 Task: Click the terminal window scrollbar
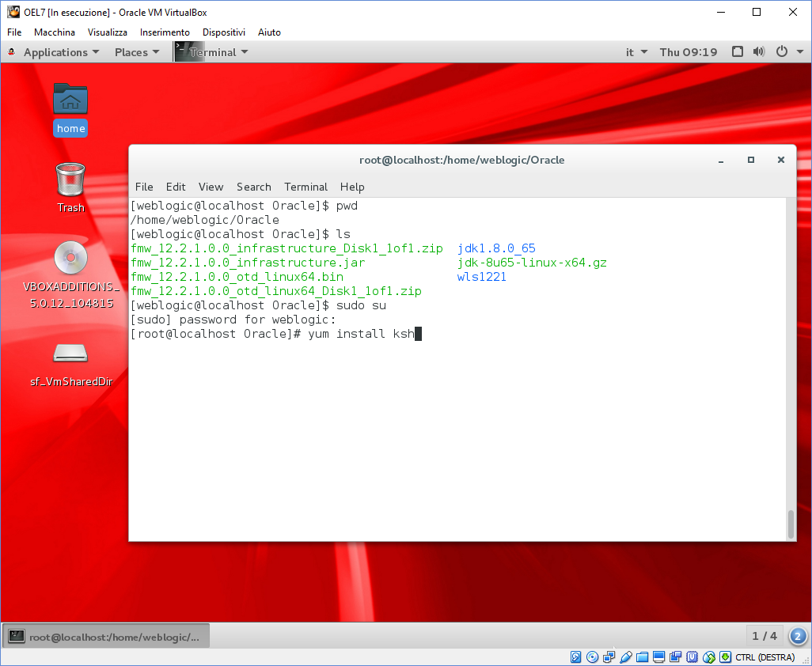point(789,522)
